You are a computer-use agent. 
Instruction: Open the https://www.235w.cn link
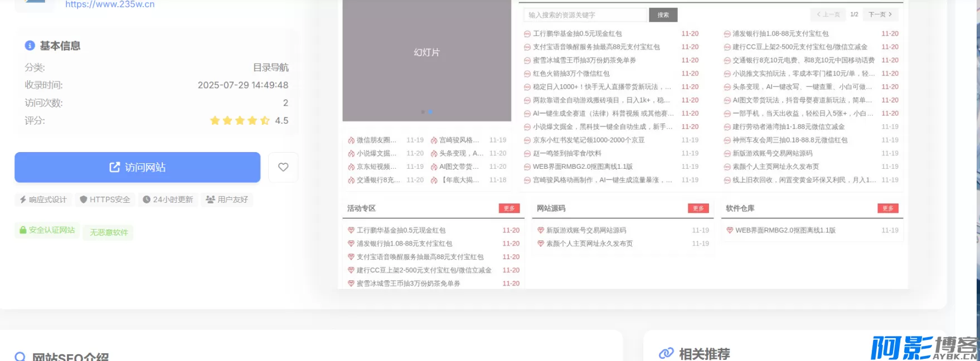[x=110, y=4]
